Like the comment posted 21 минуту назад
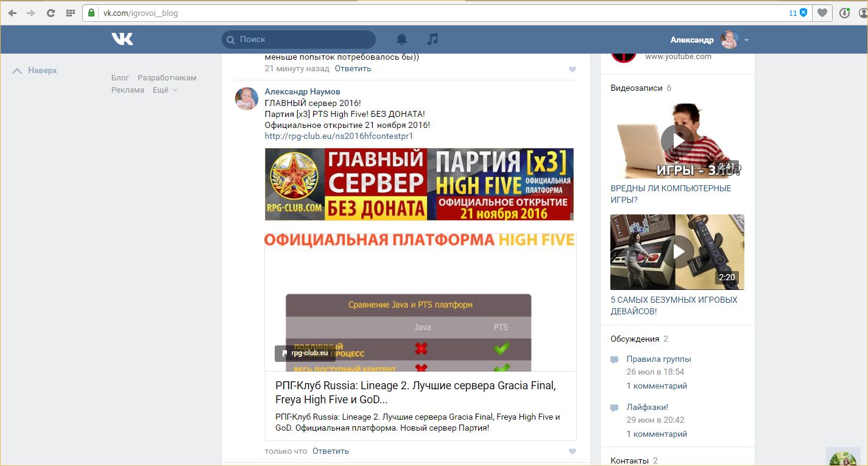 click(x=573, y=69)
